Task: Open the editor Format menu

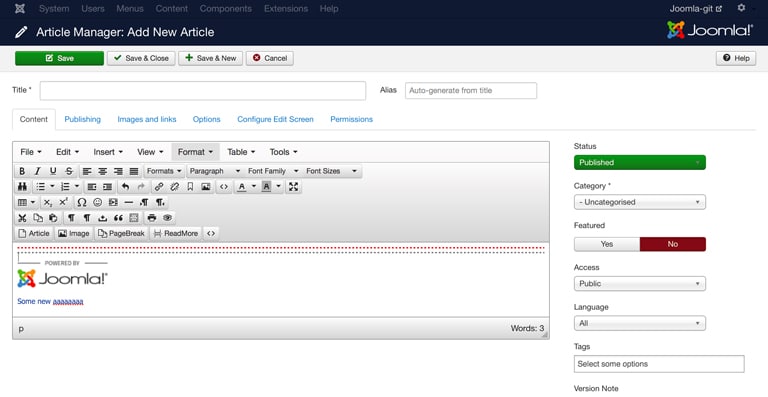Action: pos(195,152)
